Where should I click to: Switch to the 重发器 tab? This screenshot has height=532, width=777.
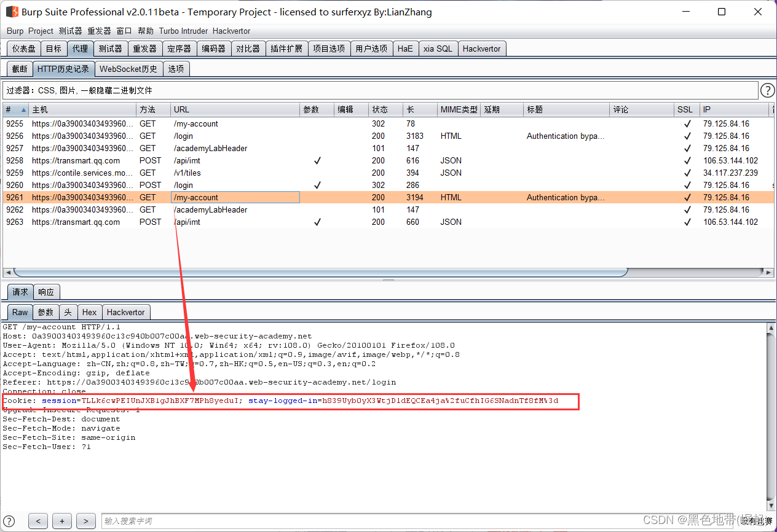click(145, 49)
